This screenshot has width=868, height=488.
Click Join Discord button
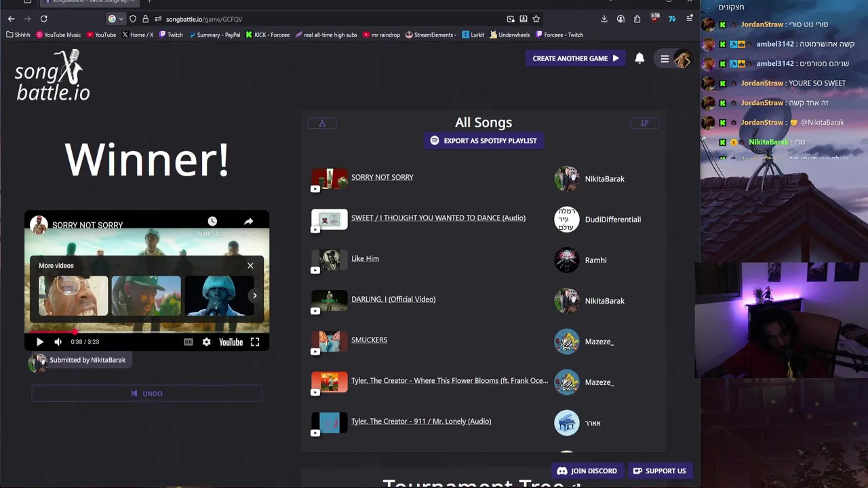pos(587,471)
